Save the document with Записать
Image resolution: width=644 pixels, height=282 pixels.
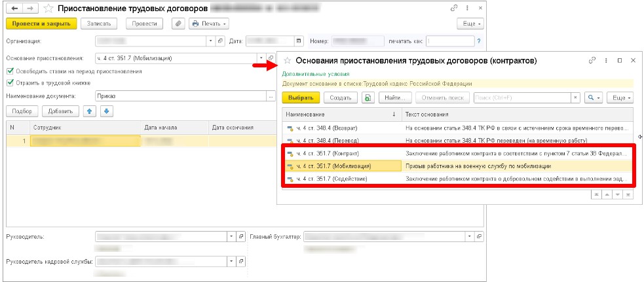coord(99,24)
